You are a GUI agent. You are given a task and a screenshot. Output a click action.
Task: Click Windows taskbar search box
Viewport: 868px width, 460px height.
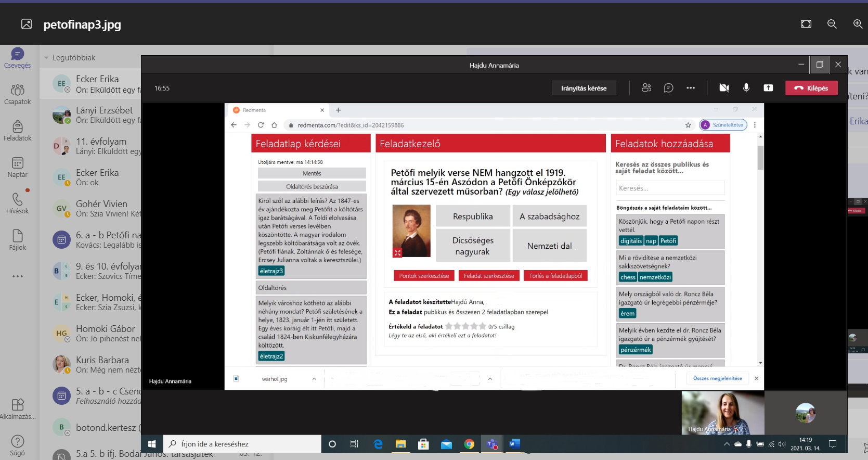click(x=242, y=444)
